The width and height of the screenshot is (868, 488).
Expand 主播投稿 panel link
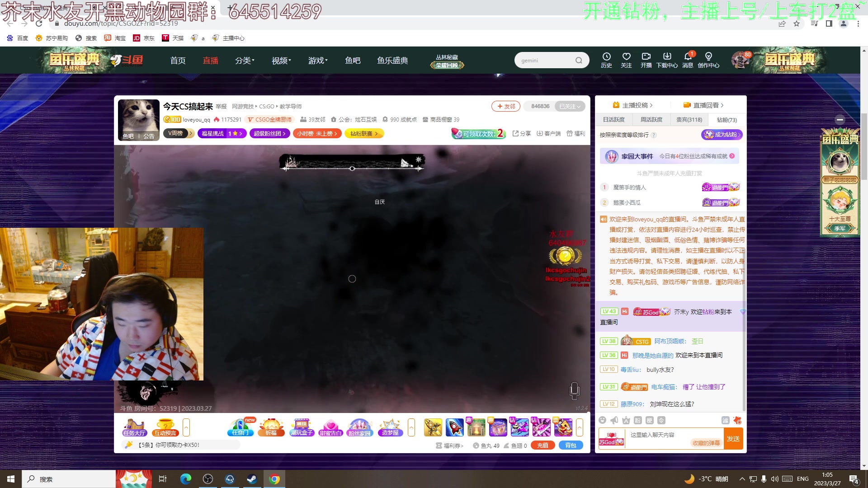[632, 105]
